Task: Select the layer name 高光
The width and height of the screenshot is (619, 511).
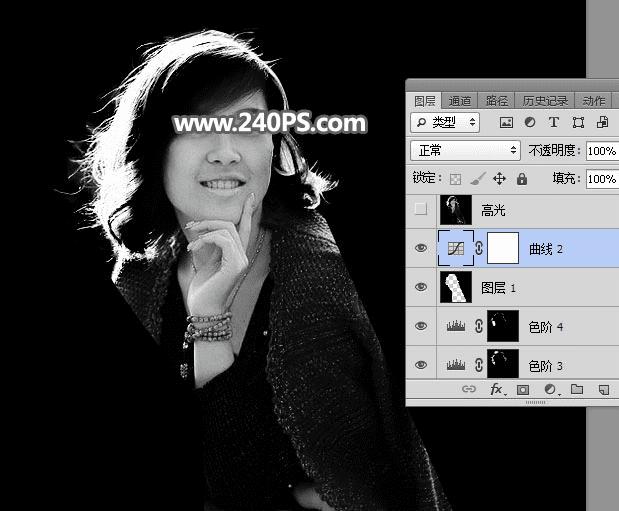Action: pyautogui.click(x=493, y=210)
